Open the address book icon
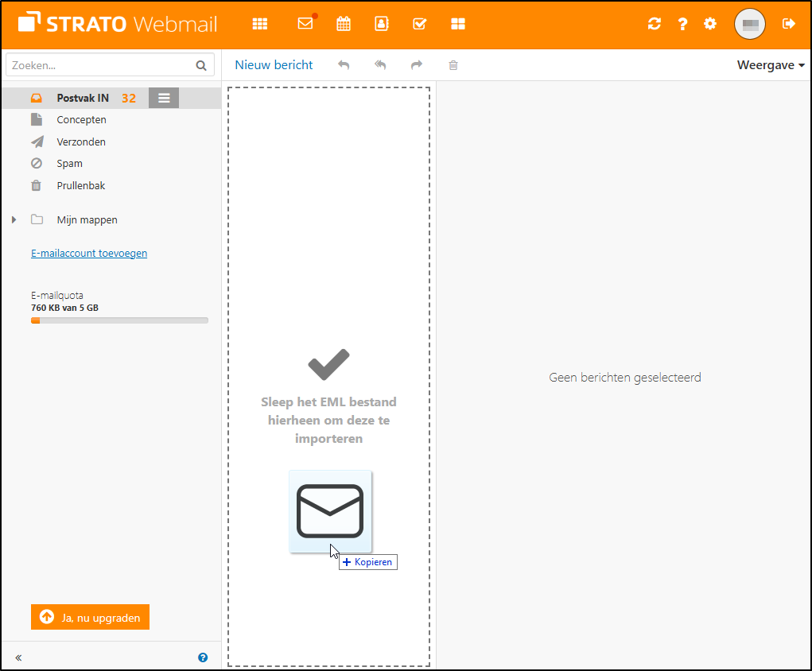The image size is (812, 671). click(x=381, y=24)
